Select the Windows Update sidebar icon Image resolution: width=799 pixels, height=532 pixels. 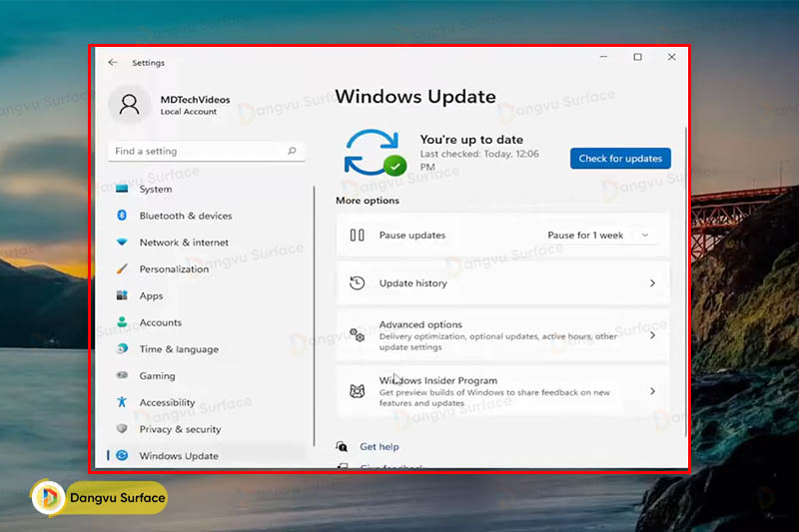122,455
